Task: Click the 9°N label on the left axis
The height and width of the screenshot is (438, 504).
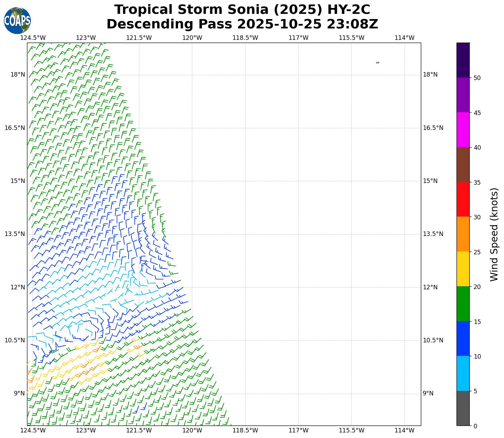Action: click(x=19, y=393)
